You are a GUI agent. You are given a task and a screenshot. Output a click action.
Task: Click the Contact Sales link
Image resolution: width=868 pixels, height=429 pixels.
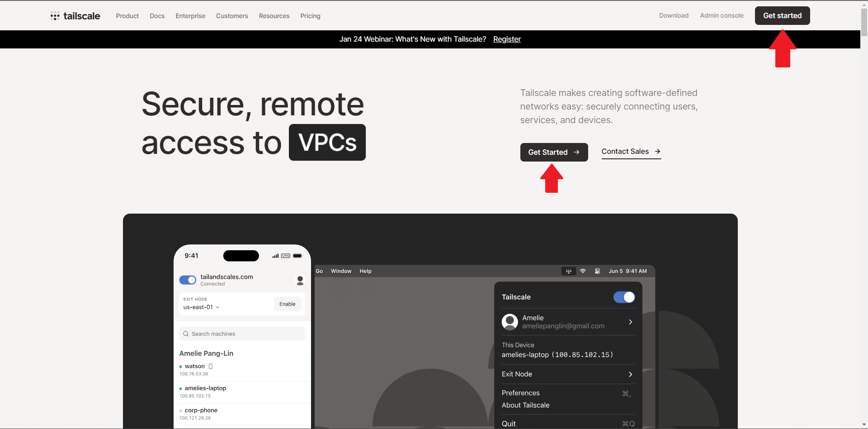[631, 152]
